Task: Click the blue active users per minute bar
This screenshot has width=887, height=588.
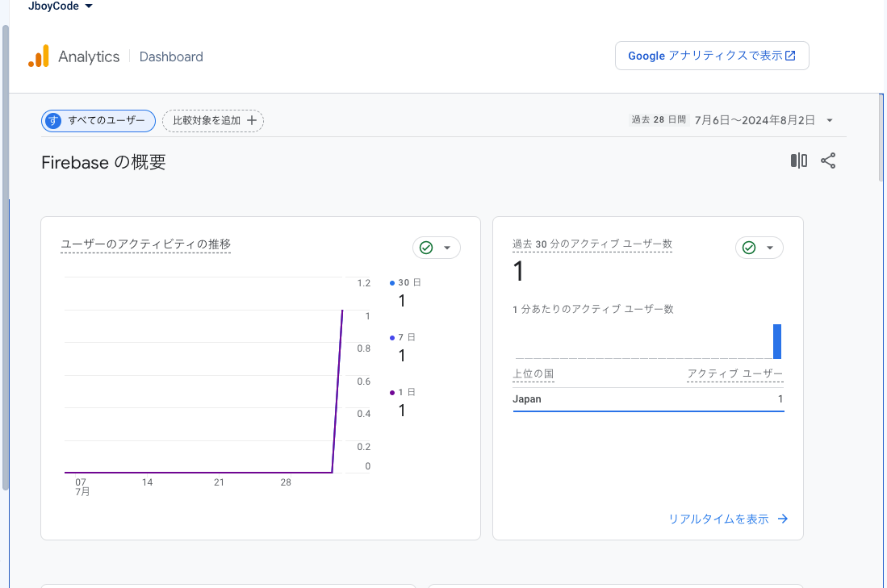Action: [x=777, y=341]
